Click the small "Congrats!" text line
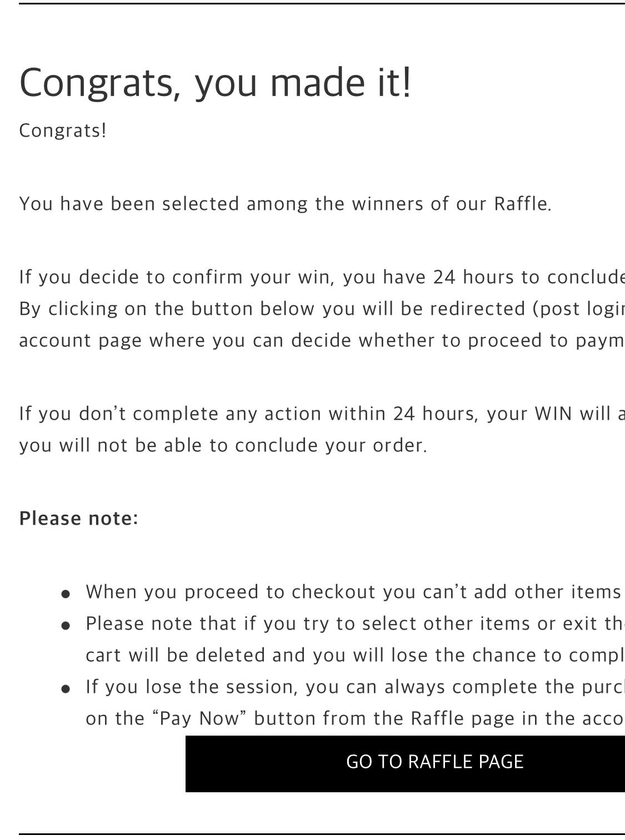This screenshot has width=625, height=840. (63, 130)
